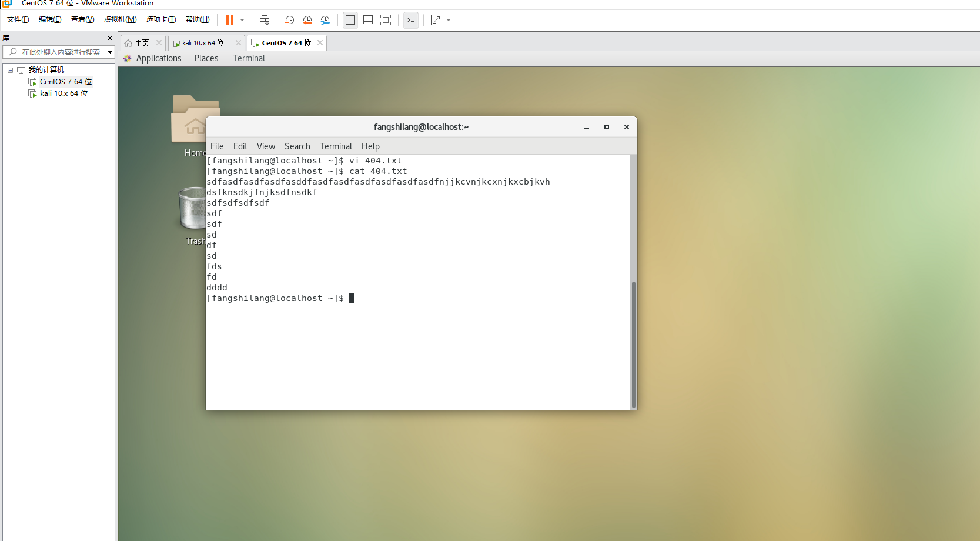Enter full screen mode icon
The width and height of the screenshot is (980, 541).
click(x=386, y=20)
